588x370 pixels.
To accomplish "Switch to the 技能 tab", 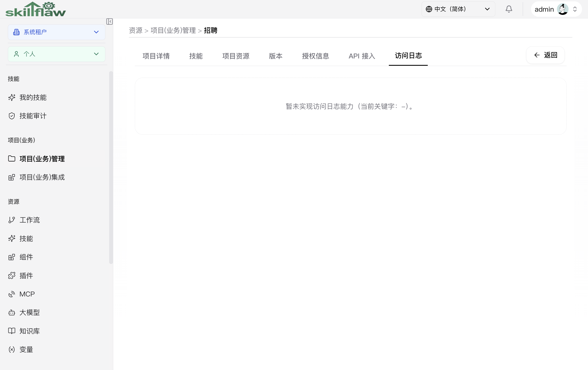I will pyautogui.click(x=196, y=56).
